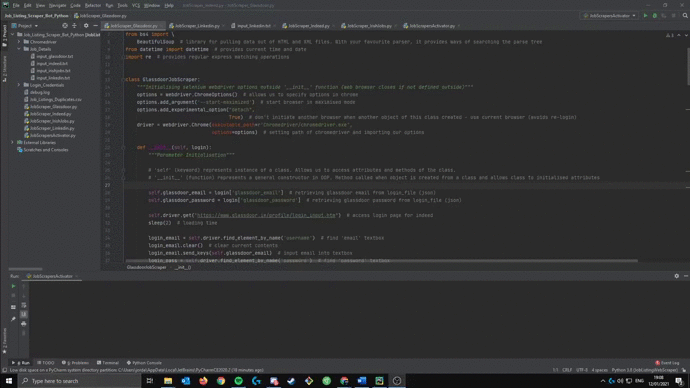Toggle soft-wrap icon in Run console
690x388 pixels.
24,305
